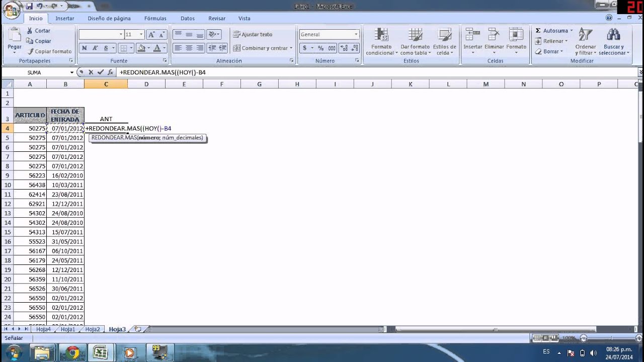
Task: Click the zoom slider in status bar
Action: [x=611, y=338]
